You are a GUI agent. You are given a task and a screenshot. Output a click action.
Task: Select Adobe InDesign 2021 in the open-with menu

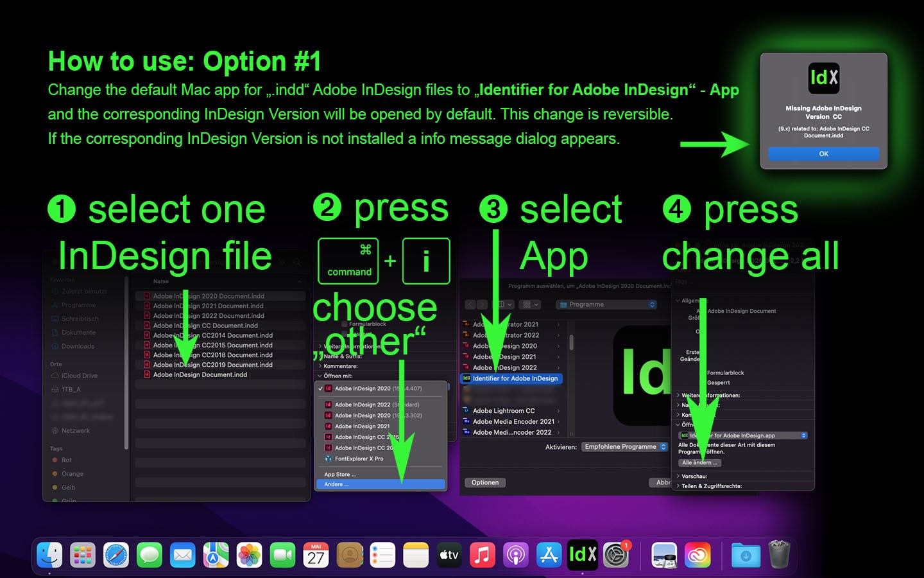click(x=381, y=426)
